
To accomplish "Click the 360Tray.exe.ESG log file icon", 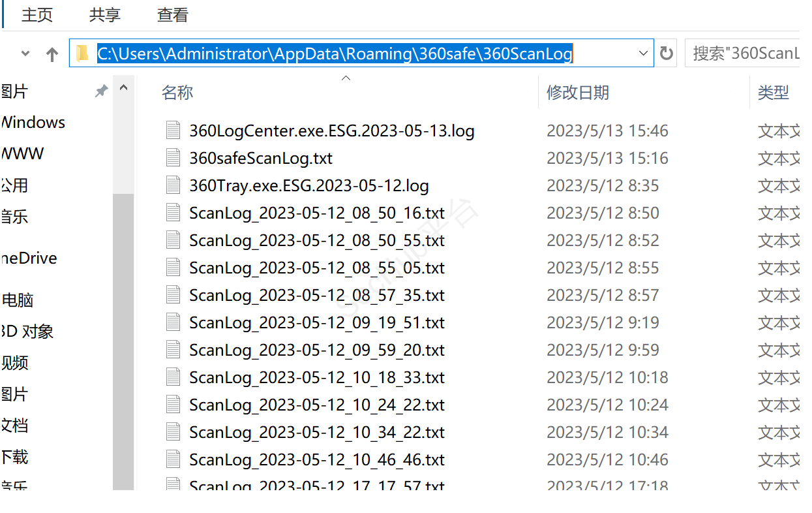I will (173, 185).
